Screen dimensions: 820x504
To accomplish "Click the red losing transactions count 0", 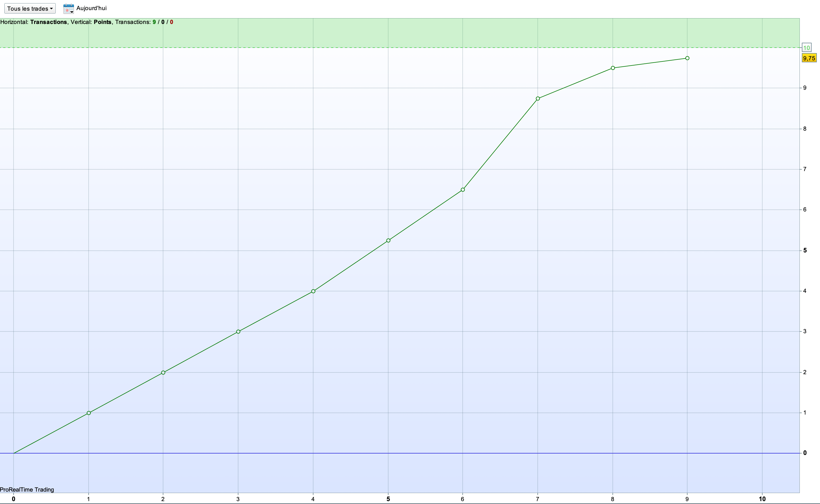I will [x=171, y=22].
